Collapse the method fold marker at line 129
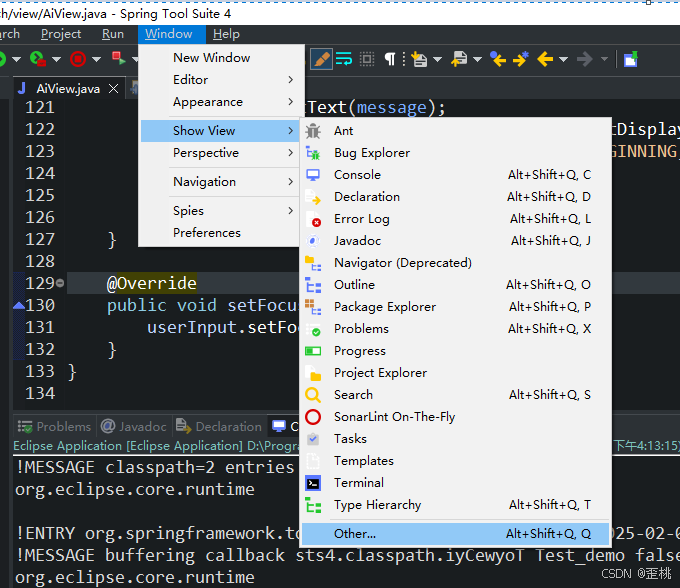 pos(60,283)
